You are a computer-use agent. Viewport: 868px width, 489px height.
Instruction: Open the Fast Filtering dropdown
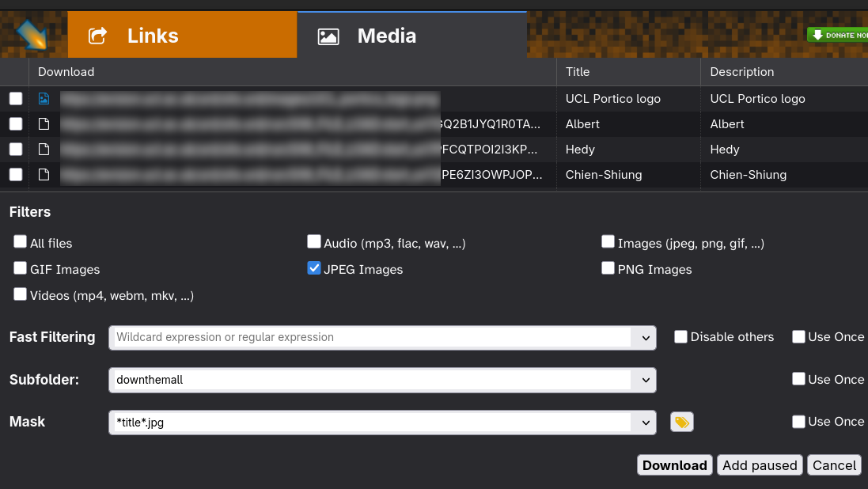[x=646, y=337]
